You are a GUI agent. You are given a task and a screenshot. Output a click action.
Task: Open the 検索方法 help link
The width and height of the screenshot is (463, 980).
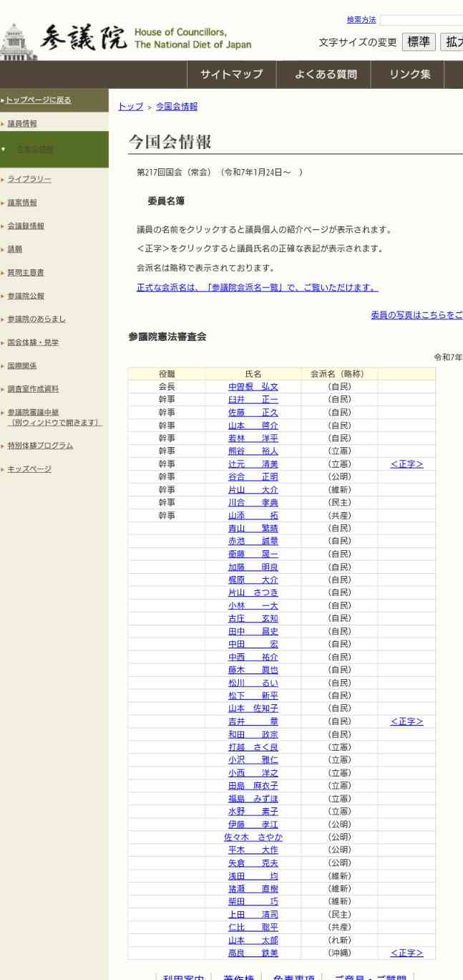click(361, 19)
